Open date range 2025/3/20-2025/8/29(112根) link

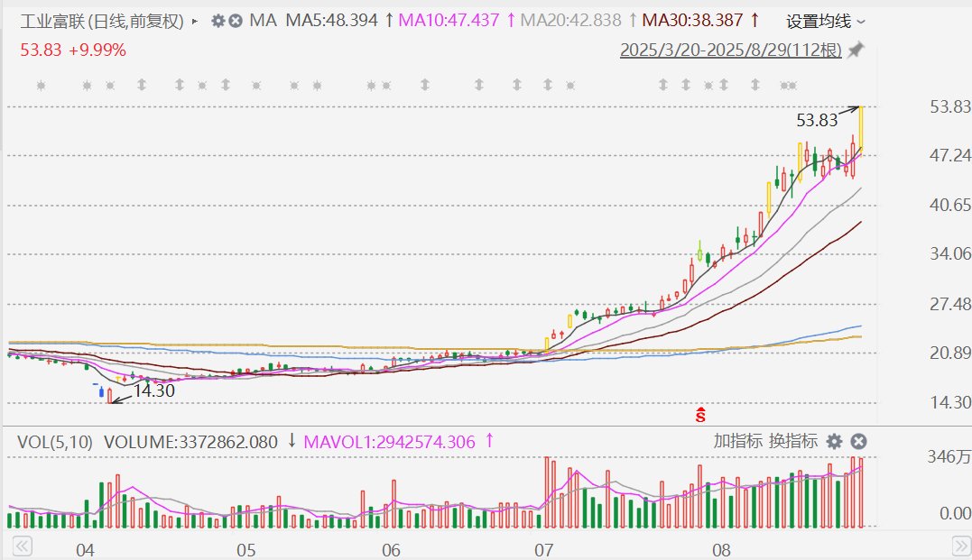pyautogui.click(x=731, y=50)
